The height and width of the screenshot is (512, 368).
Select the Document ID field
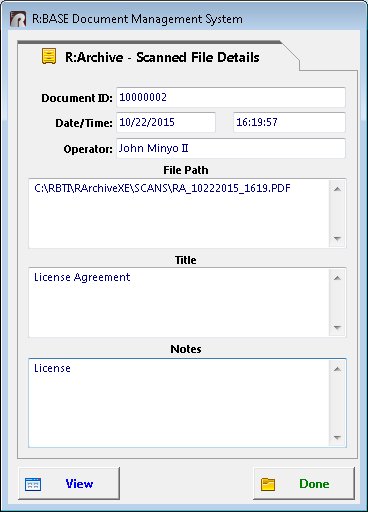click(x=231, y=97)
